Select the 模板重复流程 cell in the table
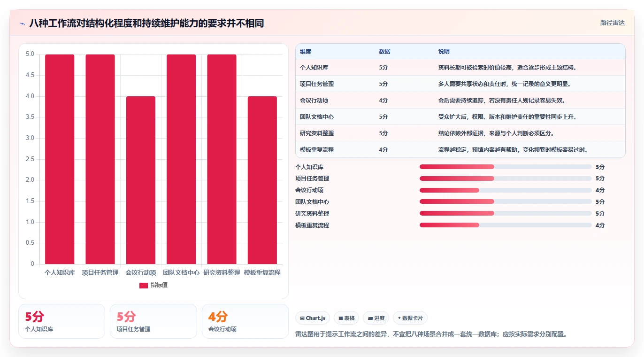This screenshot has width=644, height=357. [x=317, y=150]
